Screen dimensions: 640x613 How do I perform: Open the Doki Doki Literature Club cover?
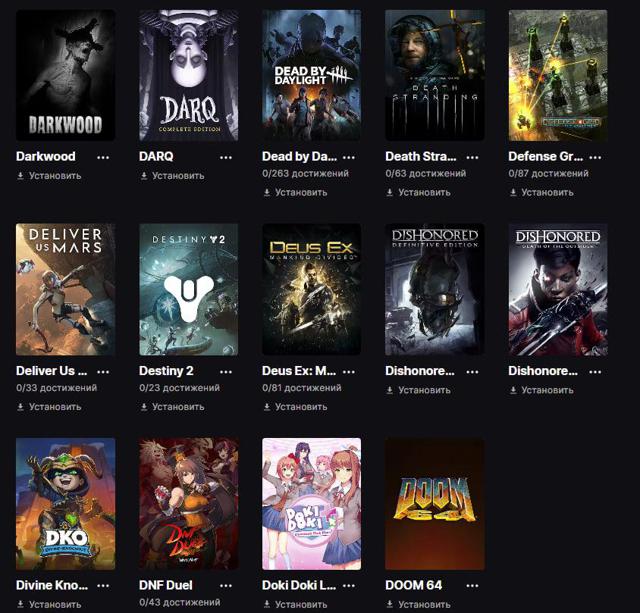coord(311,504)
